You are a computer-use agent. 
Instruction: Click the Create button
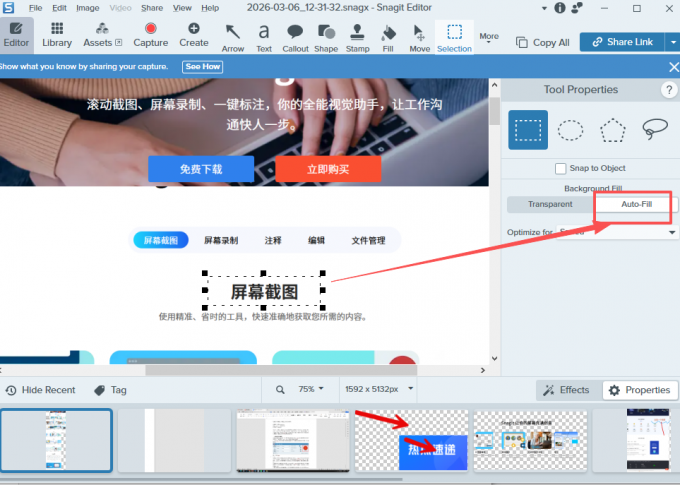pyautogui.click(x=194, y=35)
